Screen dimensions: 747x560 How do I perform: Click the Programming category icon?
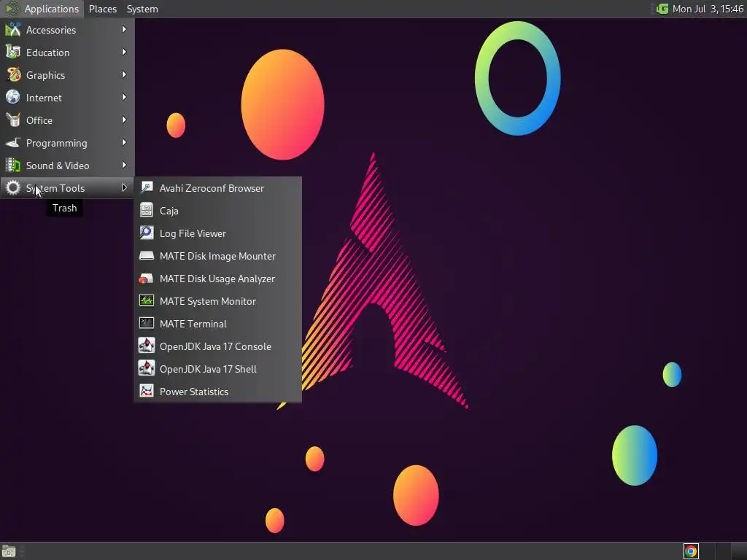tap(13, 143)
